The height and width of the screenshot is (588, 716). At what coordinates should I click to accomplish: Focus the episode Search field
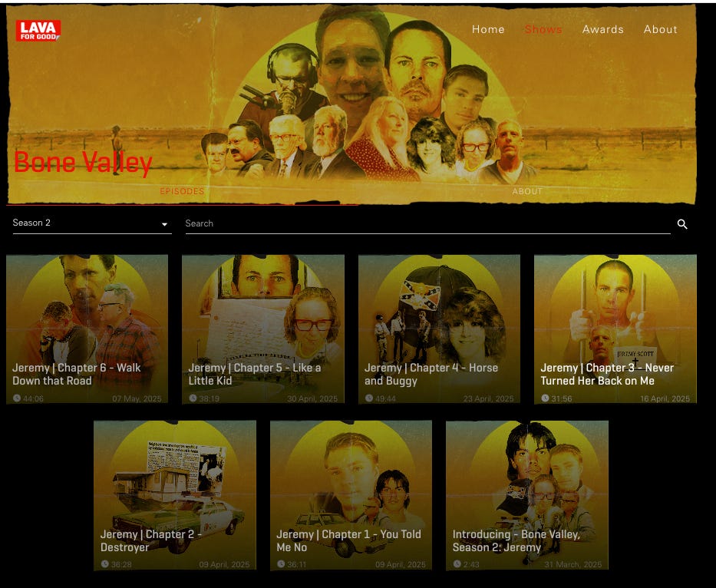tap(428, 224)
